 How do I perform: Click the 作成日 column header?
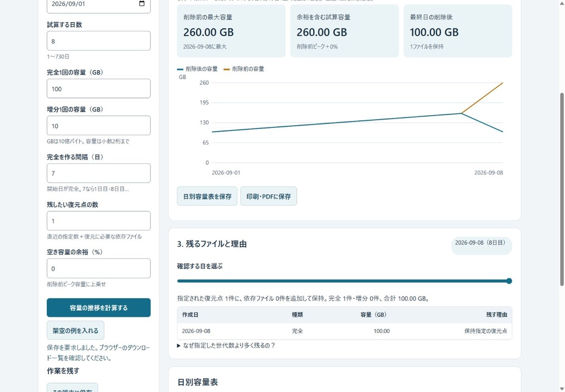pyautogui.click(x=190, y=315)
